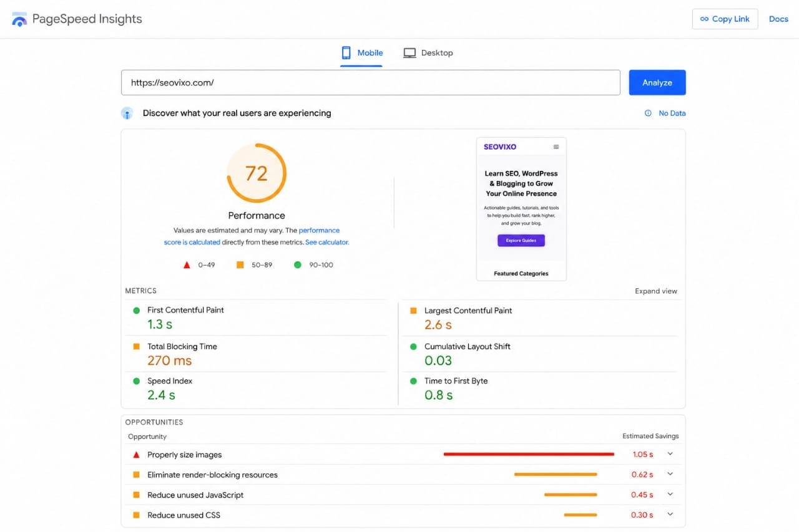This screenshot has height=532, width=799.
Task: Click the 72 performance score gauge
Action: coord(257,173)
